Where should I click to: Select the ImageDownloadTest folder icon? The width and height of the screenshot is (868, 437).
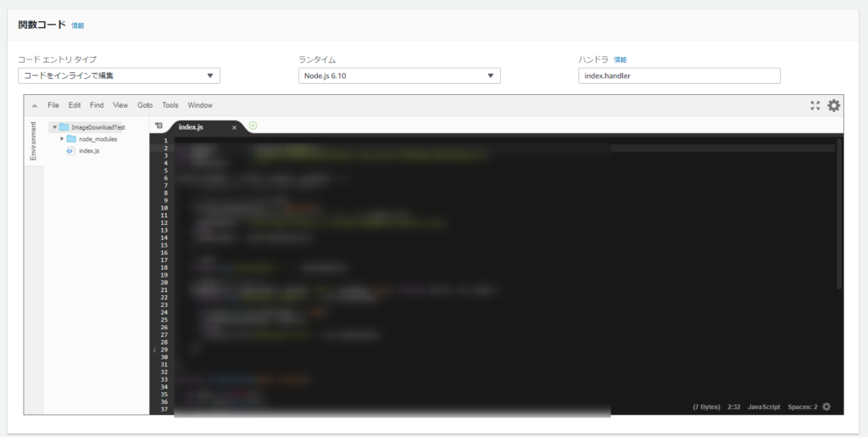64,126
